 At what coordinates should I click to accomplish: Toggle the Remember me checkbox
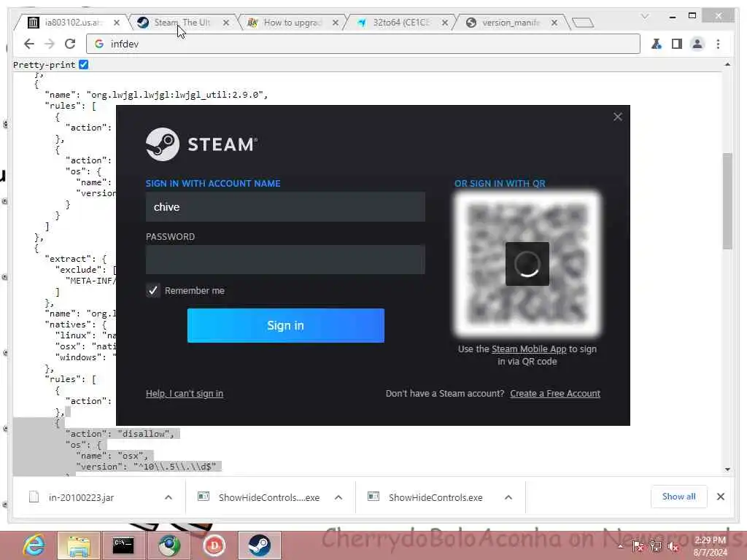pyautogui.click(x=153, y=290)
